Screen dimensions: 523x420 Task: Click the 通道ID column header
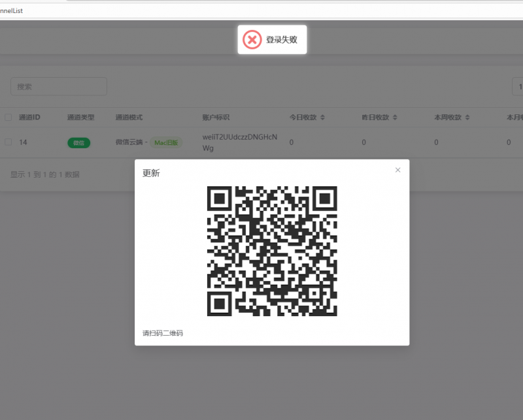coord(30,117)
